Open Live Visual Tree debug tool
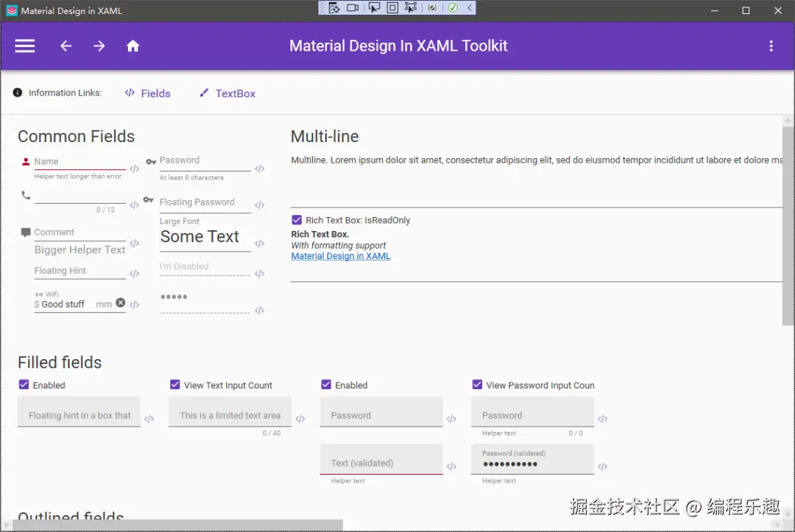Viewport: 795px width, 532px height. click(333, 7)
